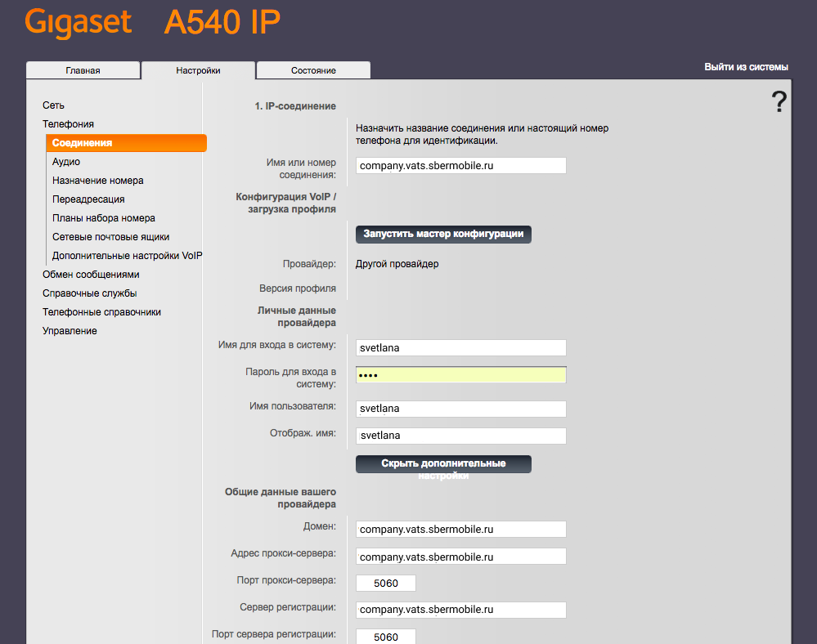
Task: Go to Переадресация in sidebar
Action: coord(88,199)
